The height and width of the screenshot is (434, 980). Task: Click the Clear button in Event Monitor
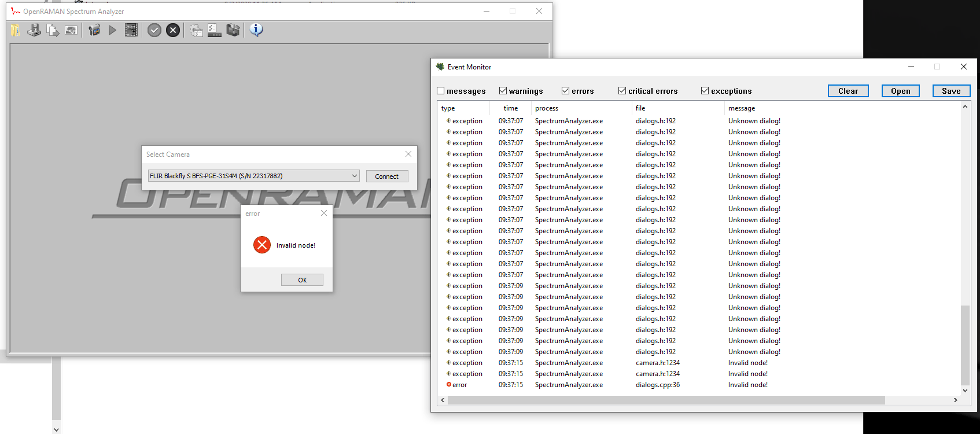coord(848,91)
